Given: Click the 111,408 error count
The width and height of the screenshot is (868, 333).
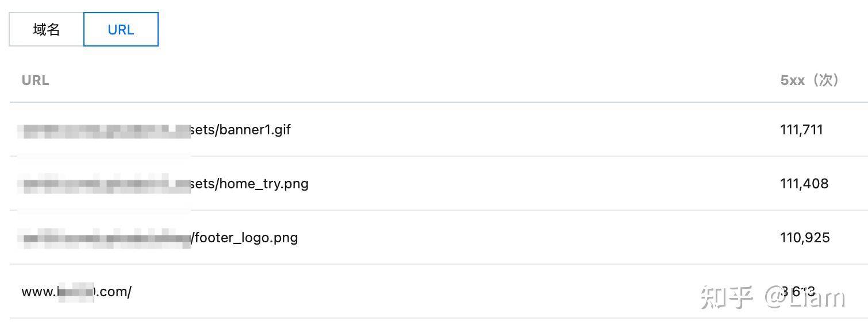Looking at the screenshot, I should 804,184.
